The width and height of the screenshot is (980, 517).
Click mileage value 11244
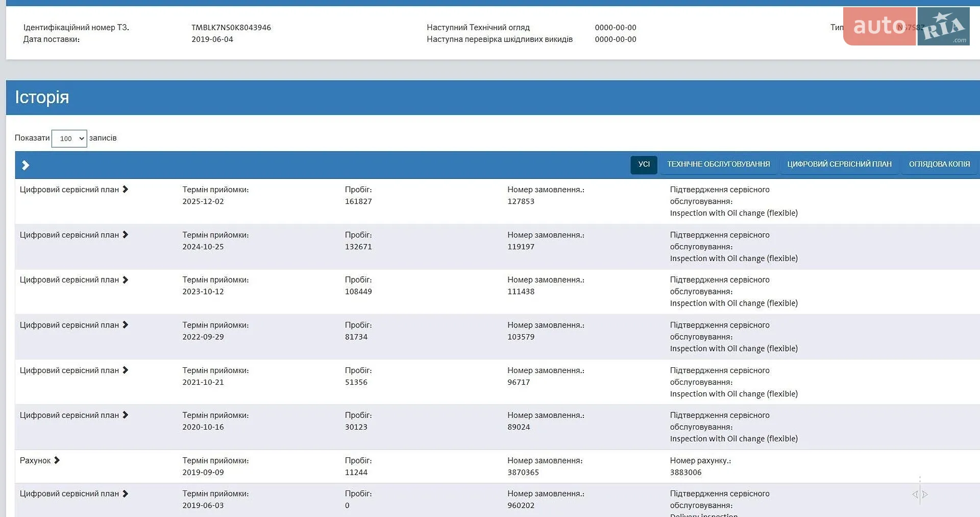(x=356, y=473)
